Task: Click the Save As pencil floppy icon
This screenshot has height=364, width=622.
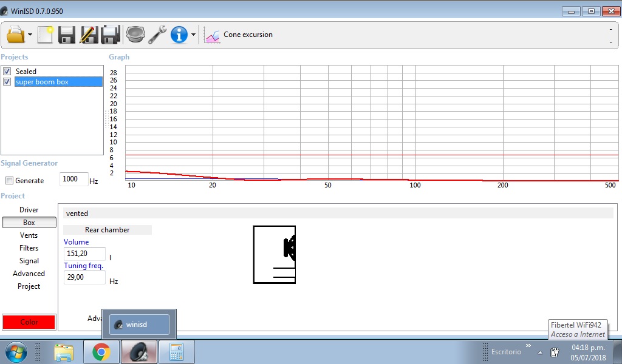Action: pyautogui.click(x=89, y=35)
